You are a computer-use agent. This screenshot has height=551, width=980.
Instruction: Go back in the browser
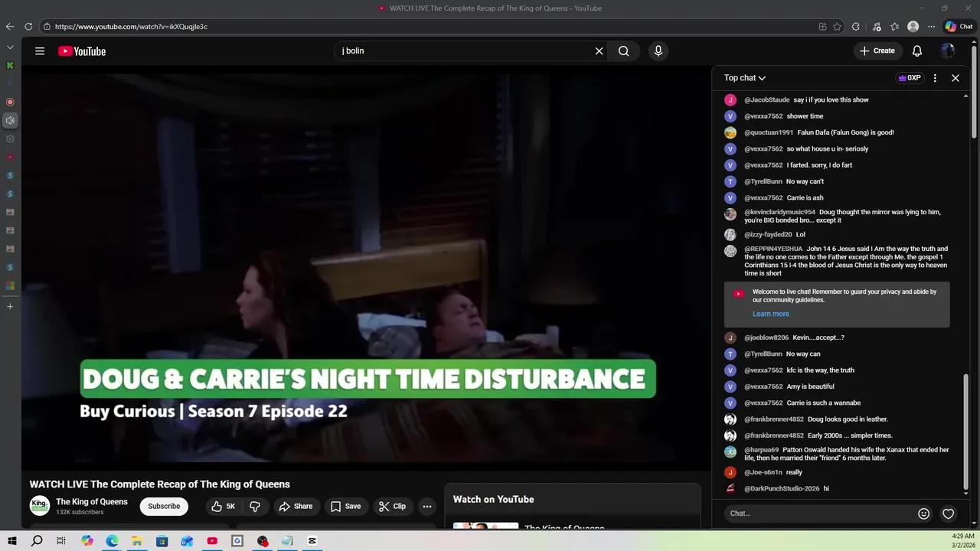(x=10, y=27)
